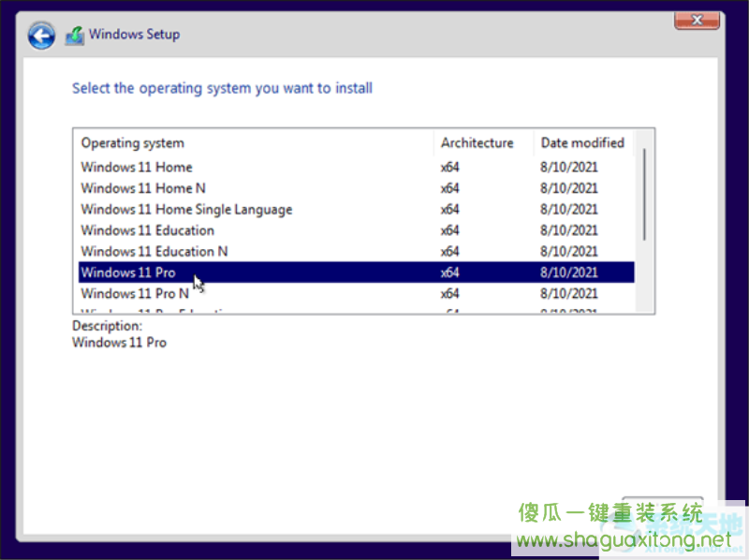749x560 pixels.
Task: Close the Windows Setup dialog
Action: [x=697, y=21]
